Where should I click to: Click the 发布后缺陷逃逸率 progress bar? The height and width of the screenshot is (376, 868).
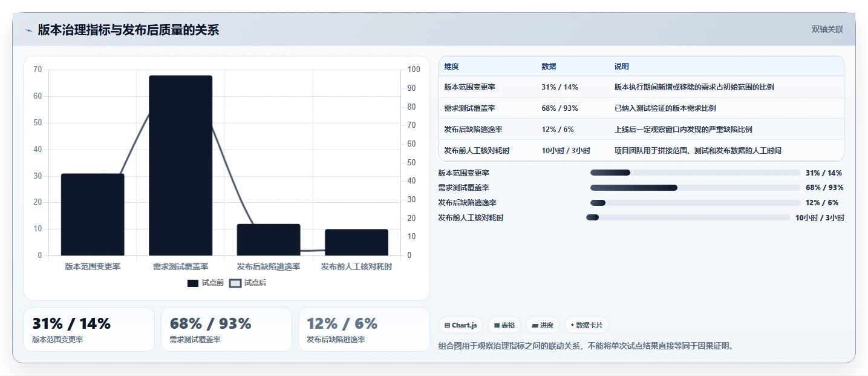[x=696, y=203]
